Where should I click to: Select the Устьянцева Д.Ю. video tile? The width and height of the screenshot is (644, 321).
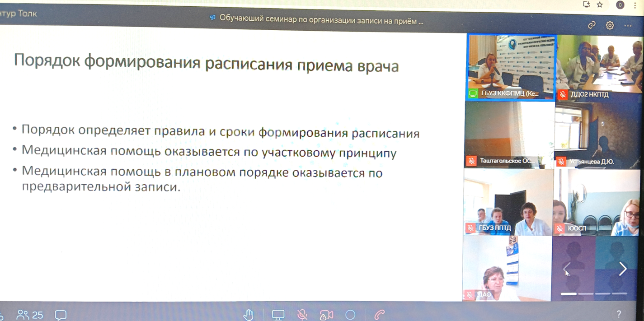click(597, 135)
